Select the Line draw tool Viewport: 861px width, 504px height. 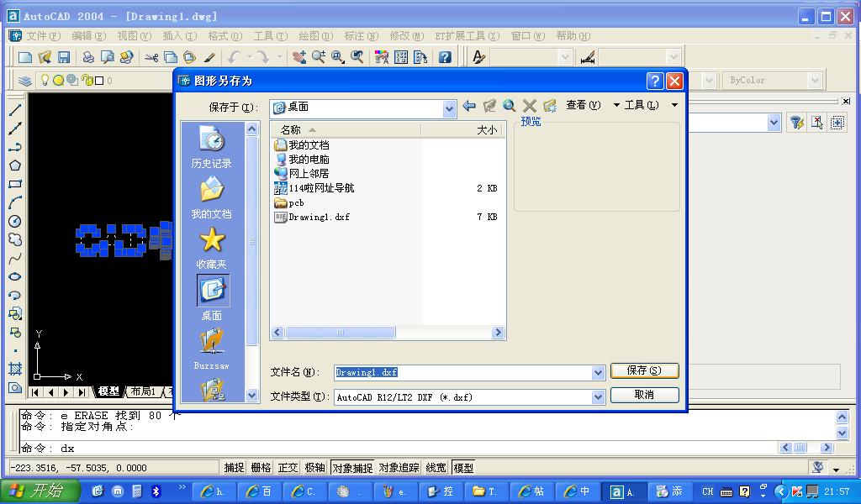point(15,110)
